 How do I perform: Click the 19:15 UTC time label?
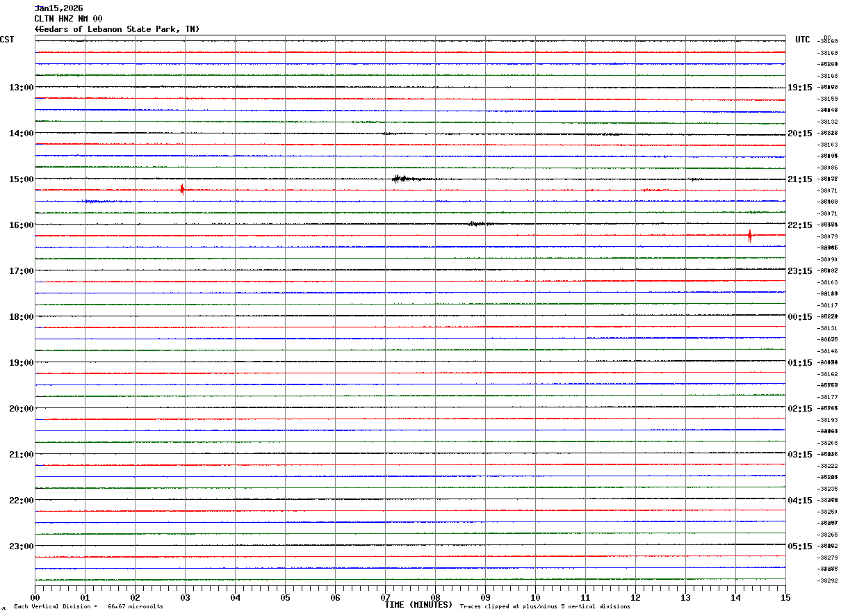[800, 88]
